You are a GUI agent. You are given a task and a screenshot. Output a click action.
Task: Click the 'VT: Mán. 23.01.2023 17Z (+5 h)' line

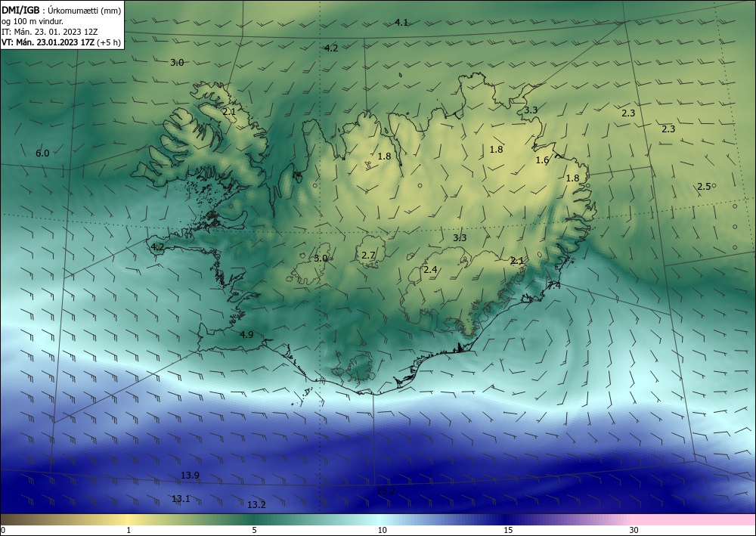point(61,42)
